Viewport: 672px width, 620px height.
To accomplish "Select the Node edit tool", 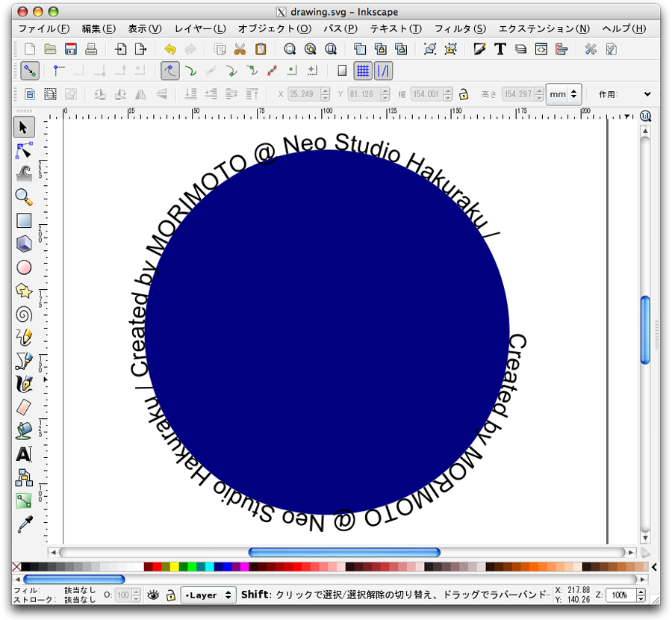I will 24,150.
